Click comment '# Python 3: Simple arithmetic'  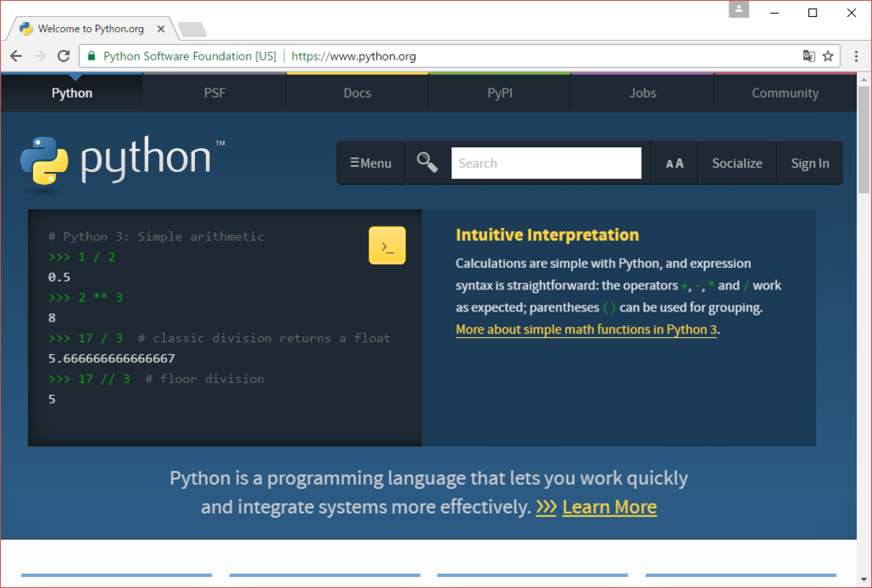(x=156, y=237)
